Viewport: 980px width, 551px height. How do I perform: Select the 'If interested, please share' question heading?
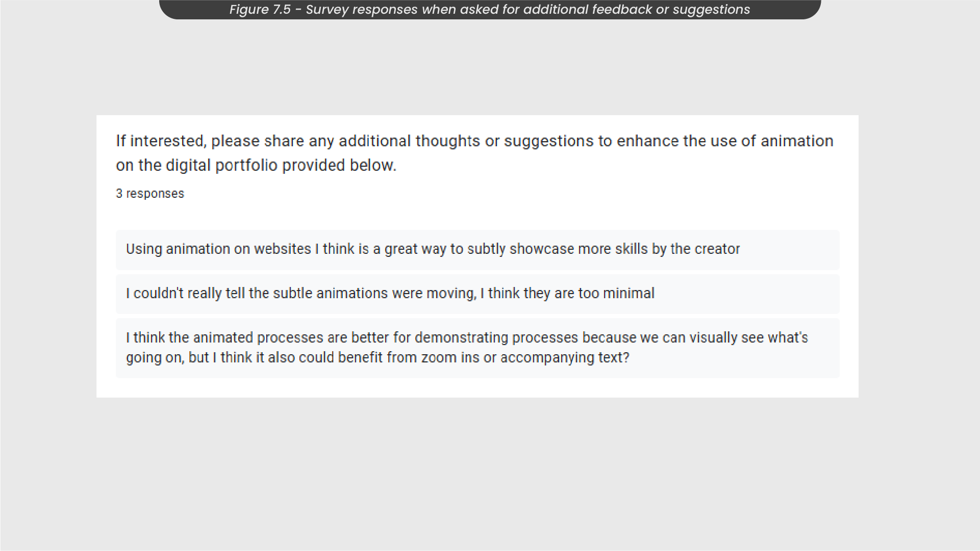pos(474,153)
